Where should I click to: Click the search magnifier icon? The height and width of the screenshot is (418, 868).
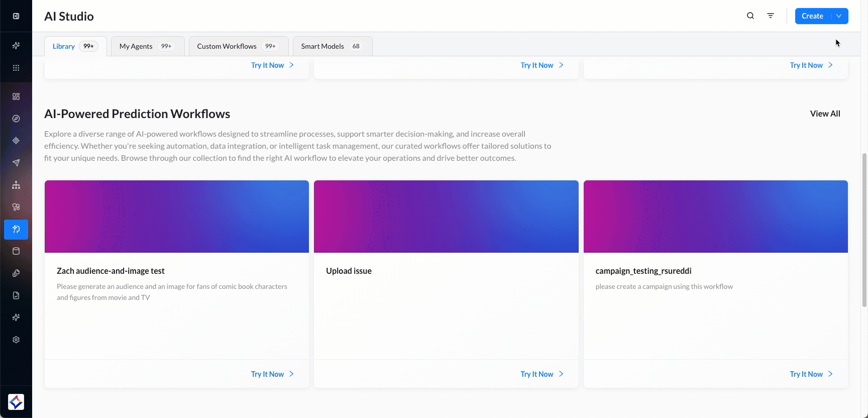pyautogui.click(x=750, y=16)
